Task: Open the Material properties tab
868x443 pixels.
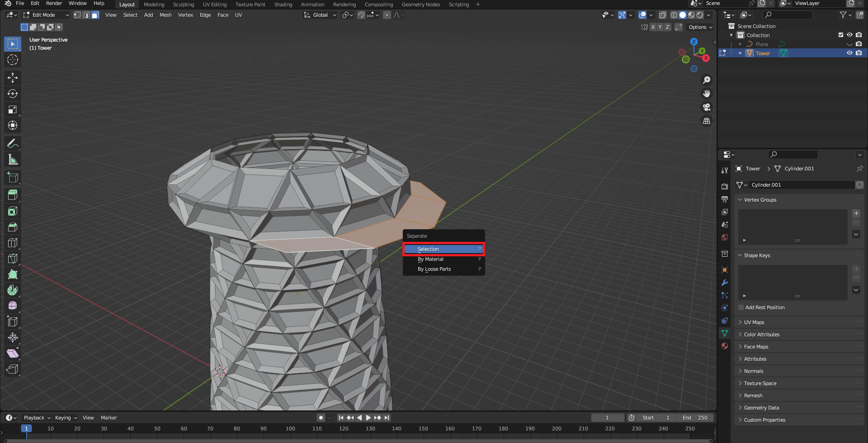Action: pyautogui.click(x=725, y=346)
